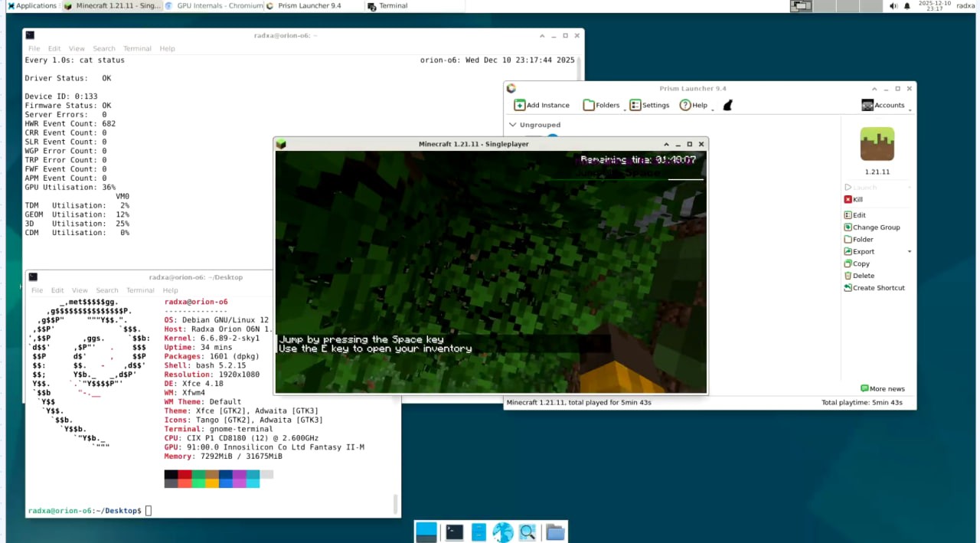The image size is (980, 543).
Task: Click the cat icon in Prism toolbar
Action: pyautogui.click(x=727, y=105)
